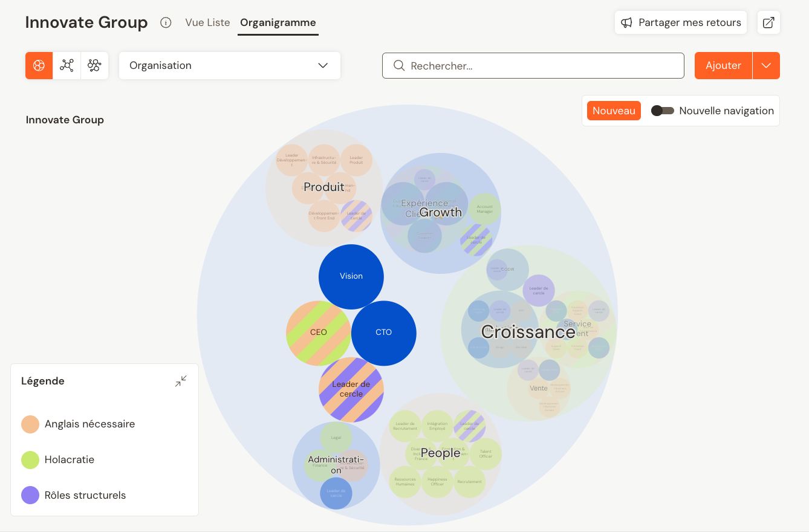809x532 pixels.
Task: Select striped Leader de cercle in People
Action: [470, 426]
